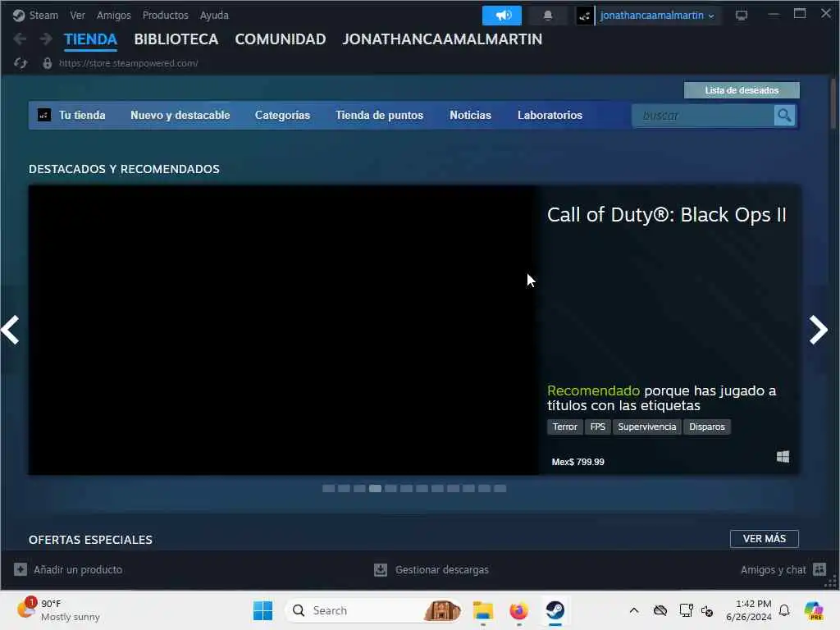
Task: Open the Copilot icon in the taskbar
Action: tap(814, 610)
